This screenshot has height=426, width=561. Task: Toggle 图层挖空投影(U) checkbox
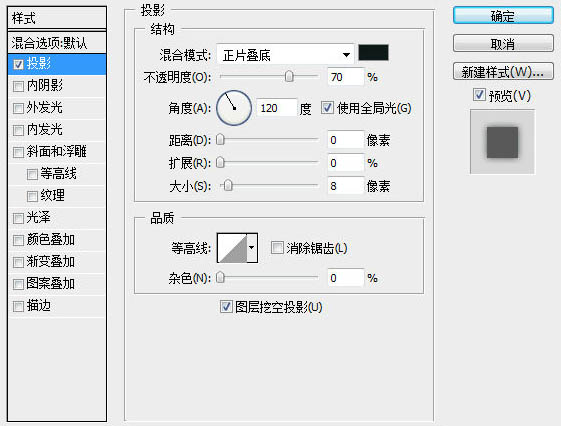(226, 307)
